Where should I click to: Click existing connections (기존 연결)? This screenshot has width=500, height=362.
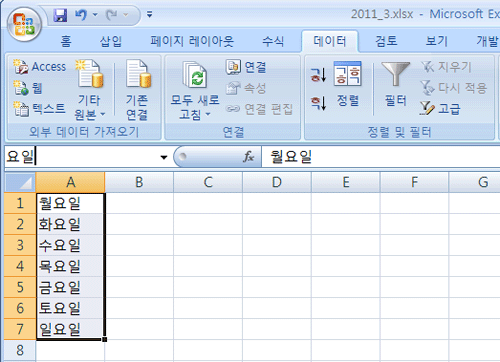click(137, 90)
